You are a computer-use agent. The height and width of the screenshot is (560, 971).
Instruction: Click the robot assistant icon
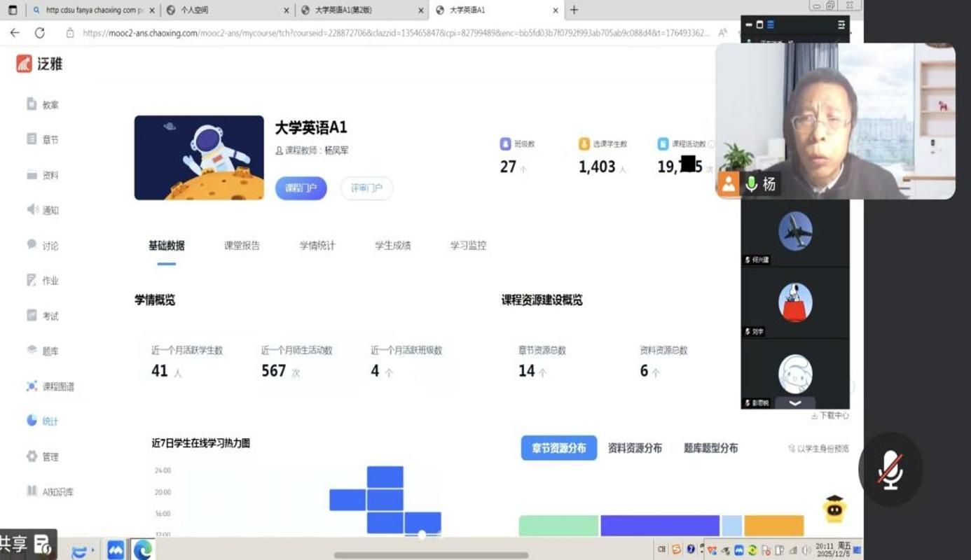pyautogui.click(x=833, y=510)
